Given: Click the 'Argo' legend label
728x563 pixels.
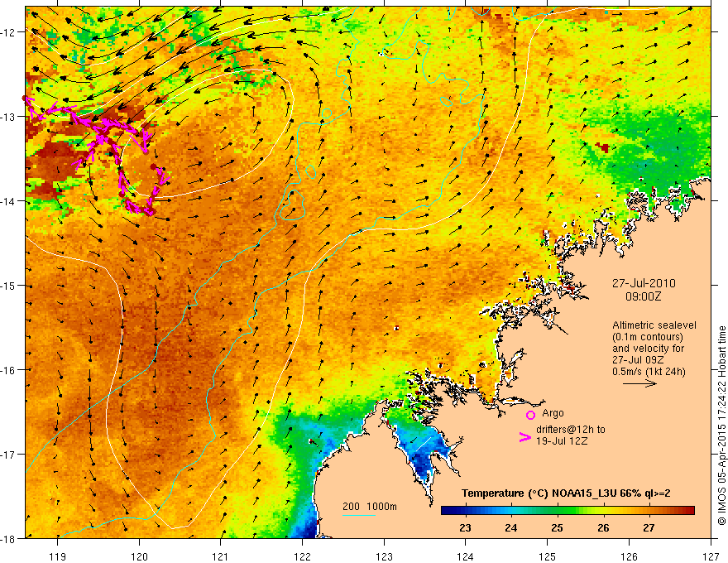Looking at the screenshot, I should coord(553,413).
